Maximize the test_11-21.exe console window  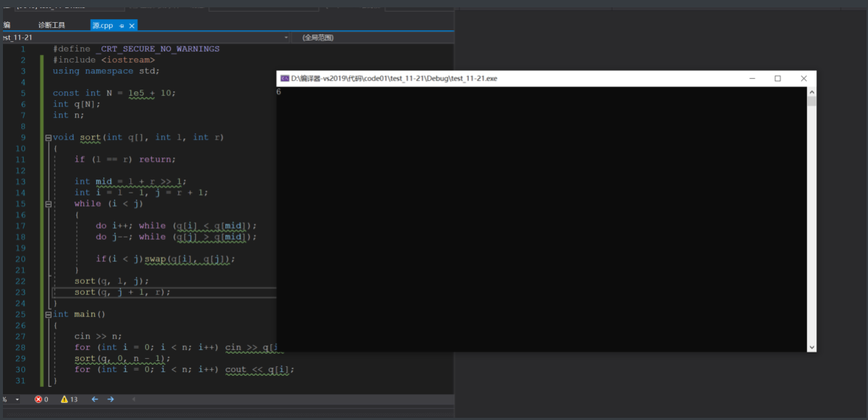pyautogui.click(x=777, y=79)
